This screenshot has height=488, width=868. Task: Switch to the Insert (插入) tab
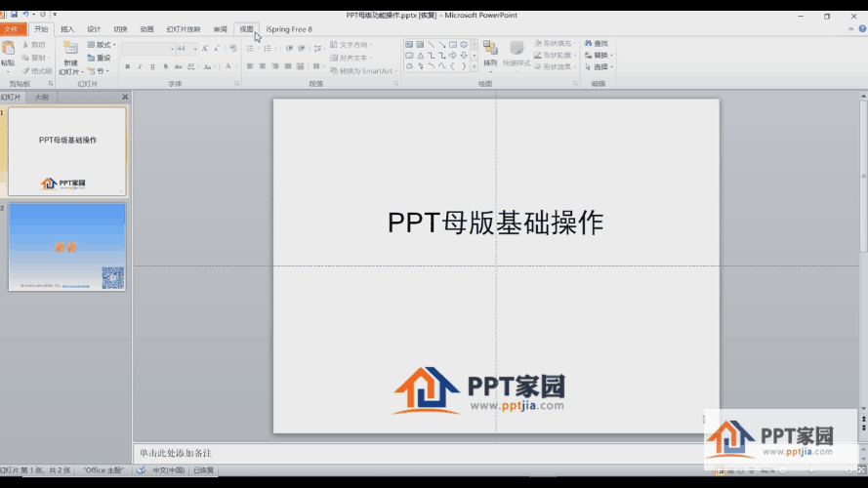(67, 29)
